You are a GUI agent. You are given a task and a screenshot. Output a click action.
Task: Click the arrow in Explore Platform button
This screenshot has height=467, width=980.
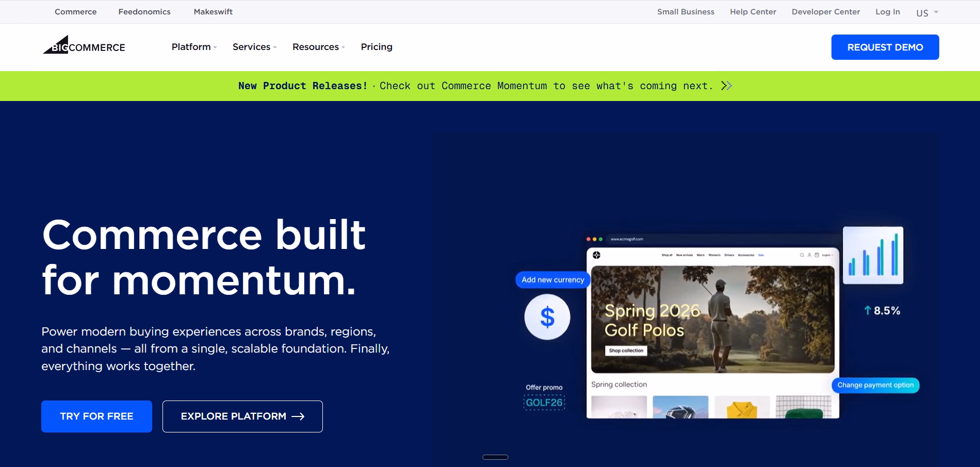[298, 416]
